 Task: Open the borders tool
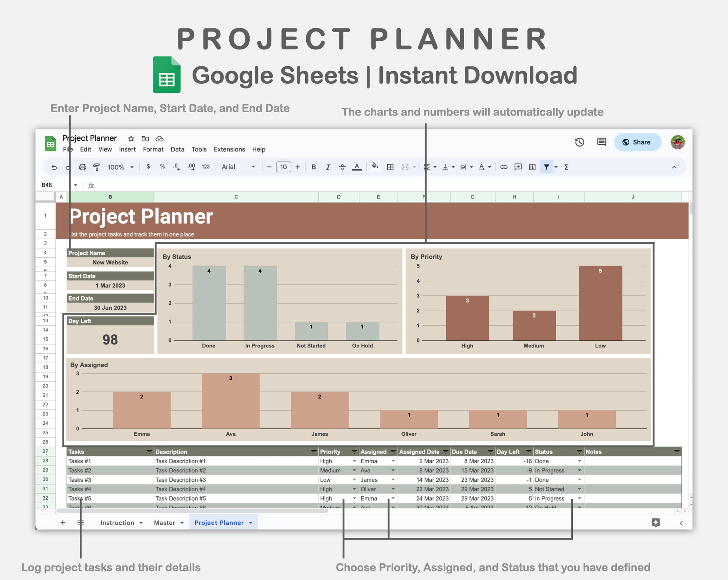(x=390, y=167)
